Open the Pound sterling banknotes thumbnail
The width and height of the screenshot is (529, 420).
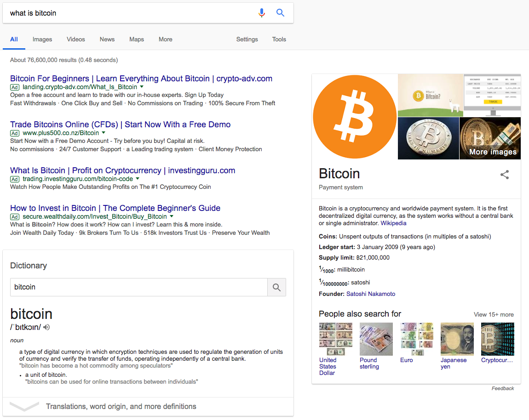376,339
